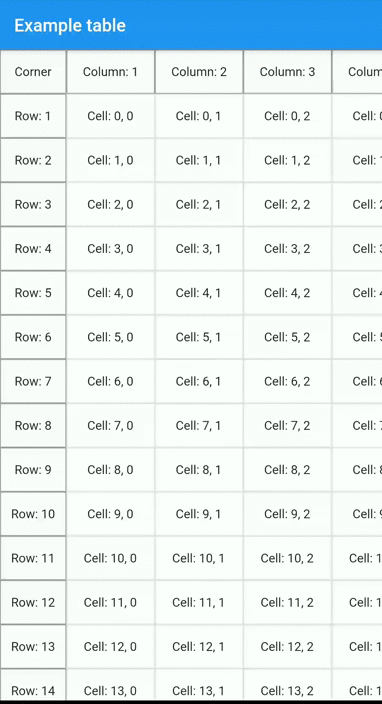This screenshot has width=382, height=704.
Task: Select the Row: 10 header
Action: [33, 514]
